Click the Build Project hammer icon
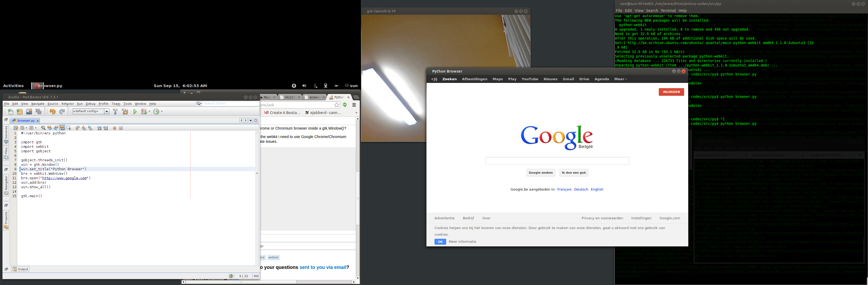This screenshot has height=285, width=868. pos(115,112)
